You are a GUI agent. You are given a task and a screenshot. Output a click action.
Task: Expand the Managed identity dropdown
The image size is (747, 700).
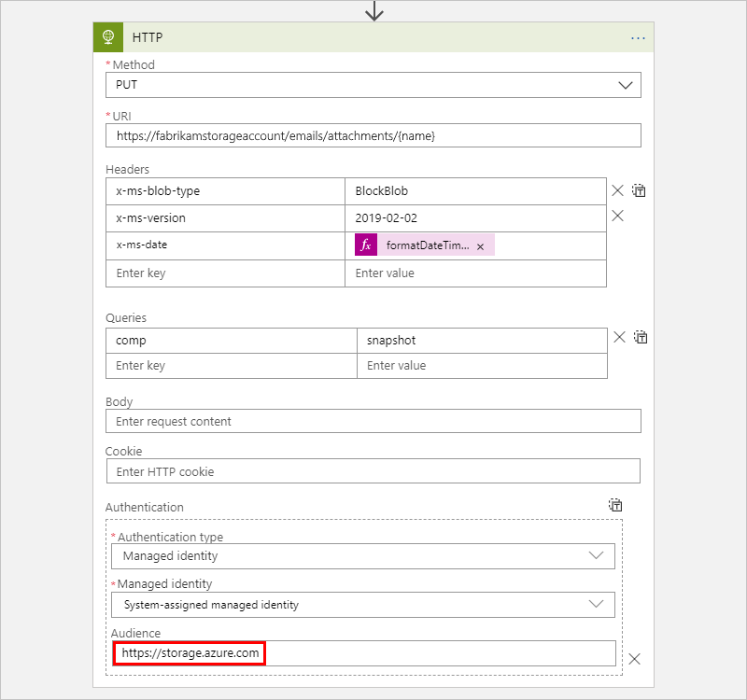(362, 605)
